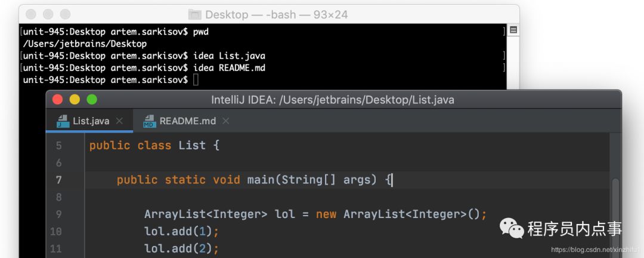Click the 'lol.add(1);' code line
The width and height of the screenshot is (644, 258).
coord(181,232)
